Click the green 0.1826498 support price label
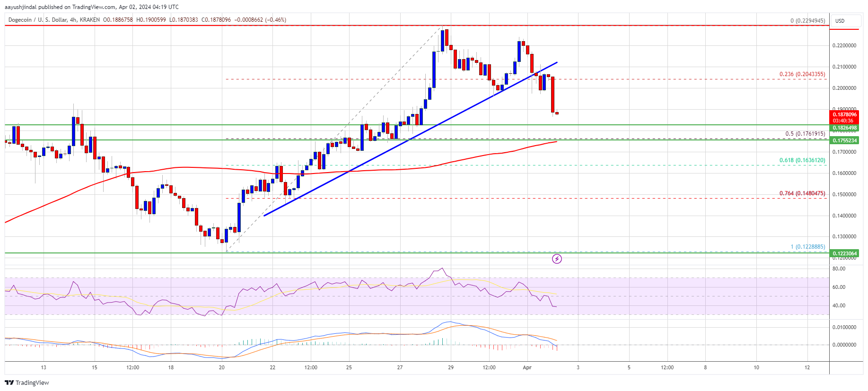This screenshot has width=868, height=391. coord(845,128)
